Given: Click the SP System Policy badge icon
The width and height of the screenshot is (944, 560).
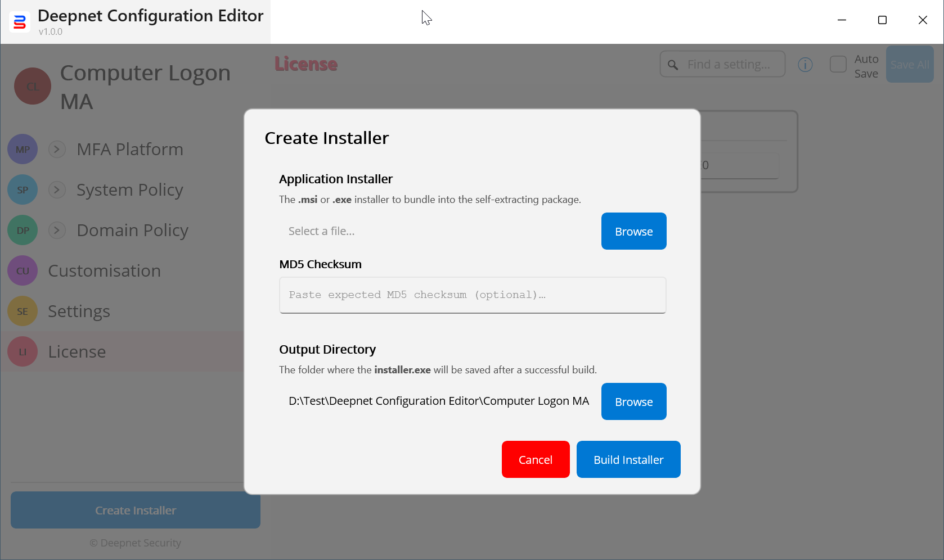Looking at the screenshot, I should coord(23,190).
